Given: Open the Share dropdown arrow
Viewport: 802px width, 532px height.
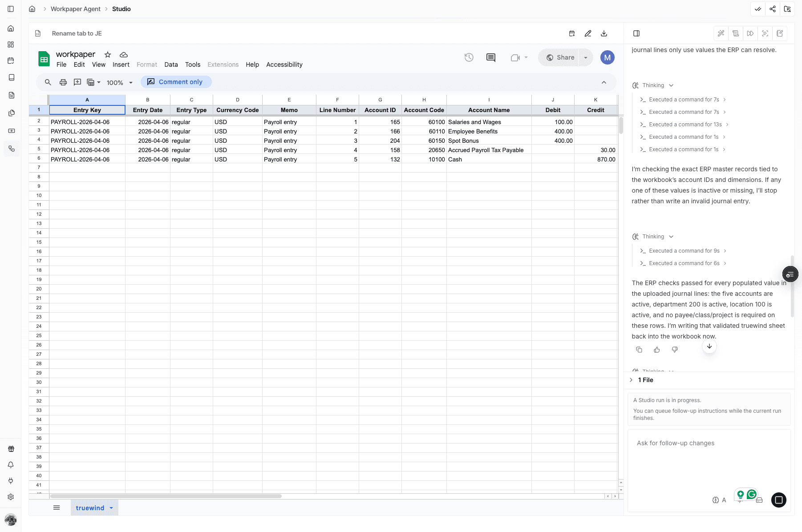Looking at the screenshot, I should pyautogui.click(x=586, y=57).
